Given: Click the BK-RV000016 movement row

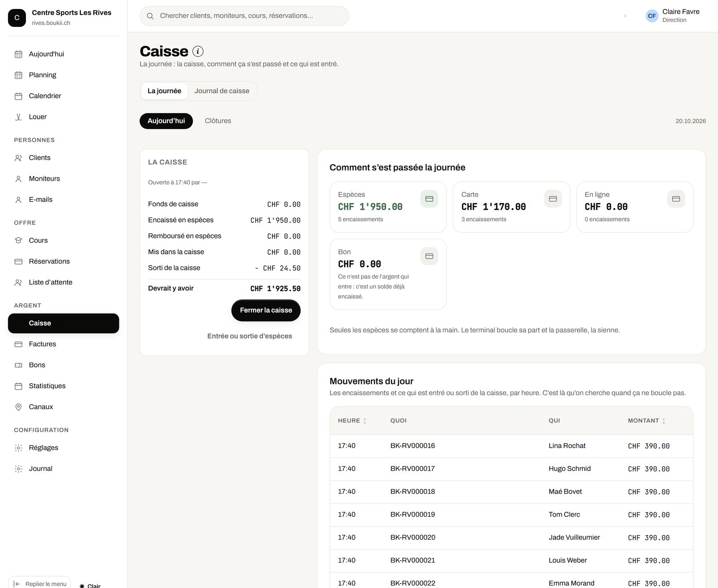Looking at the screenshot, I should tap(511, 446).
